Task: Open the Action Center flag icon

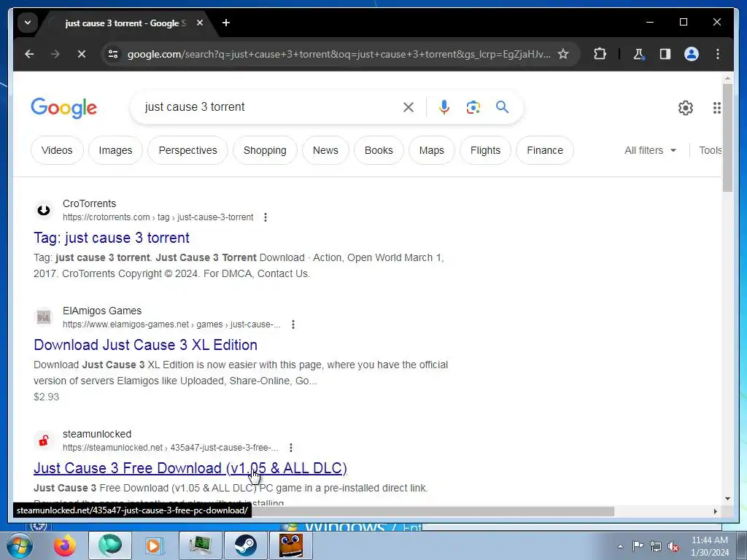Action: click(x=638, y=545)
